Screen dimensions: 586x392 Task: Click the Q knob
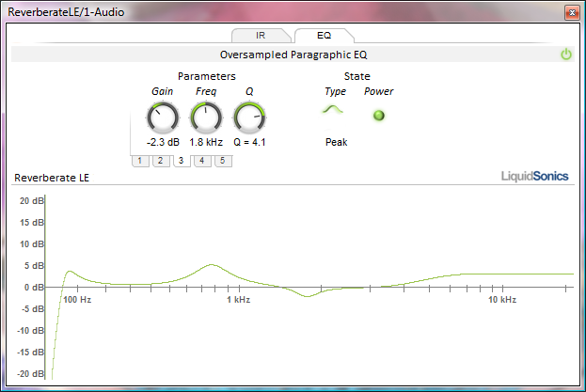(x=249, y=118)
